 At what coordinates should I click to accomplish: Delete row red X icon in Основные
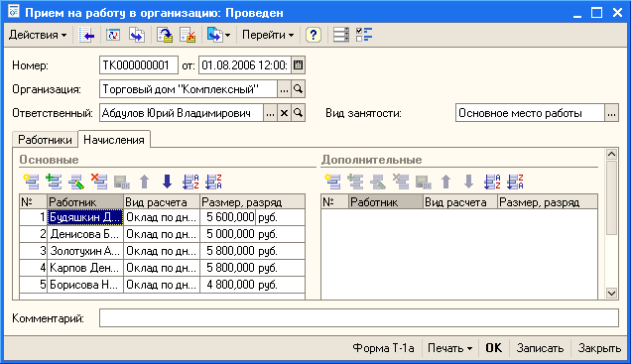coord(99,182)
